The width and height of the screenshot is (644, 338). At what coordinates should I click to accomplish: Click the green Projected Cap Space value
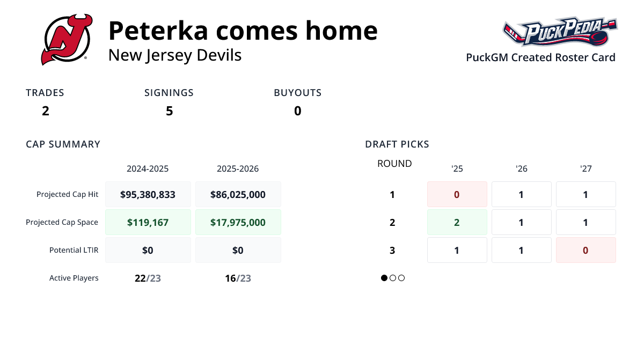click(148, 222)
